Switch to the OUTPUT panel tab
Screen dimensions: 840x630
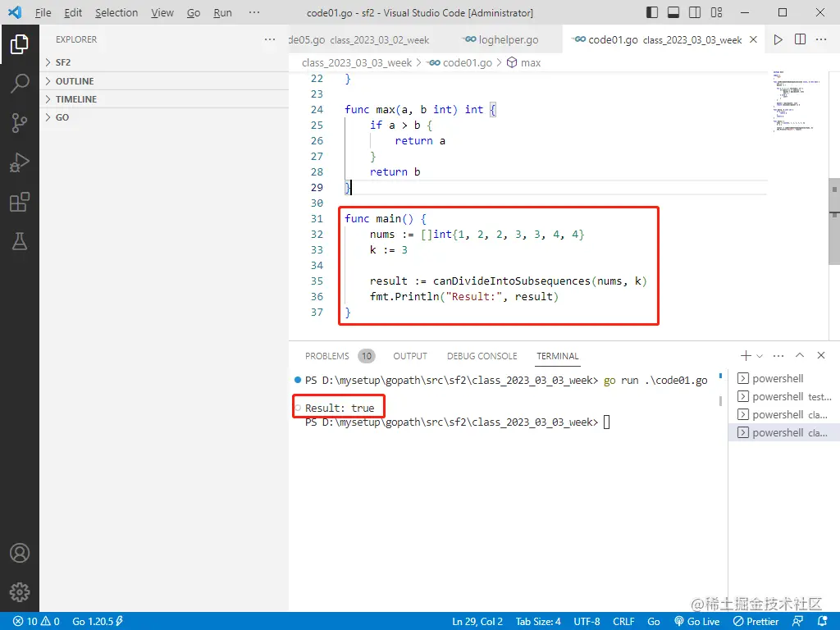[x=410, y=356]
